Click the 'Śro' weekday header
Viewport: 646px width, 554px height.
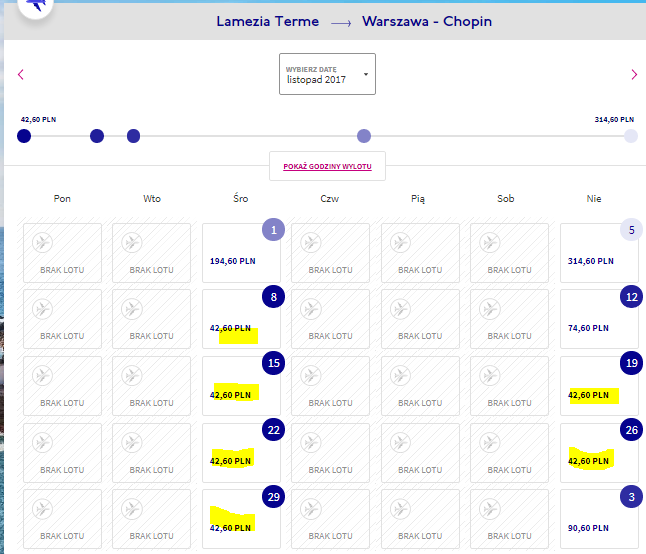click(x=241, y=198)
